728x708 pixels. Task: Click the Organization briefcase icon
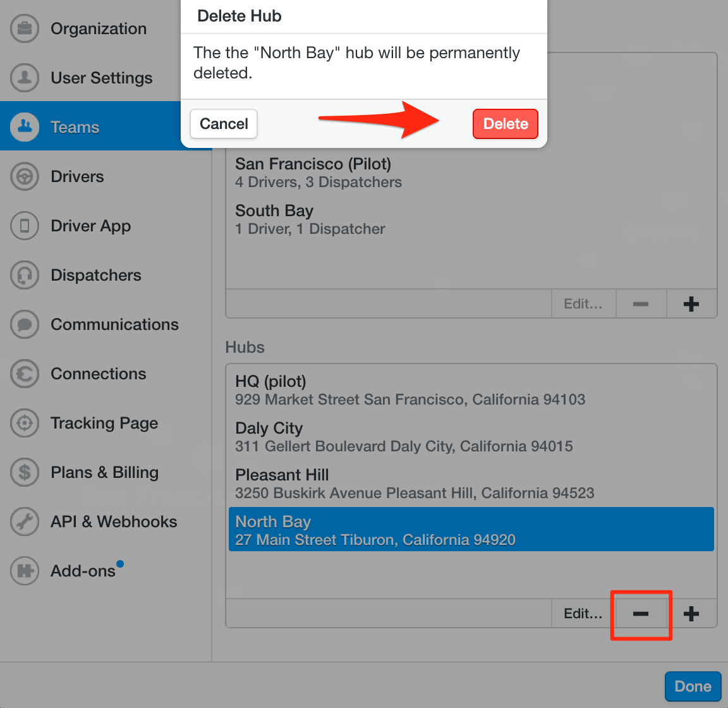point(25,28)
